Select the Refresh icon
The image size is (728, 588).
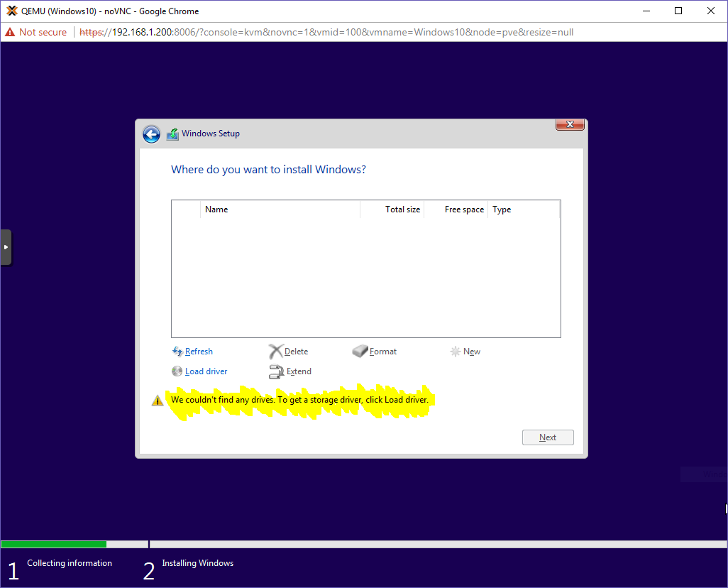pos(177,351)
